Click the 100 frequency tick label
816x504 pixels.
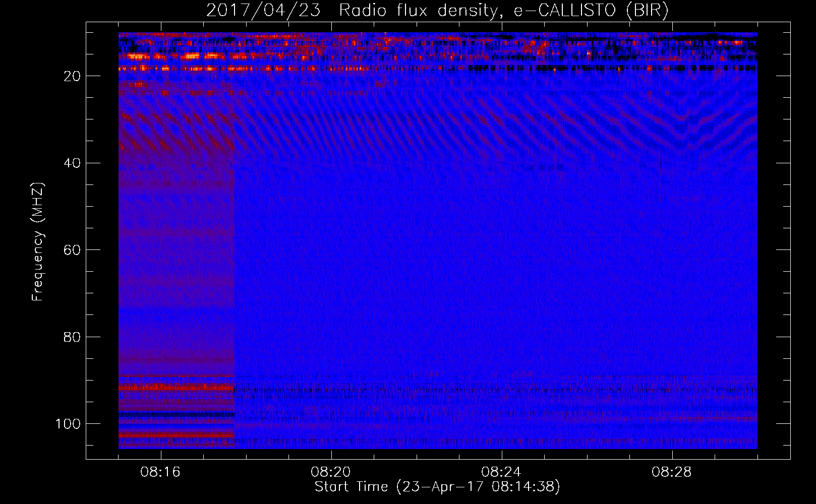tap(68, 424)
